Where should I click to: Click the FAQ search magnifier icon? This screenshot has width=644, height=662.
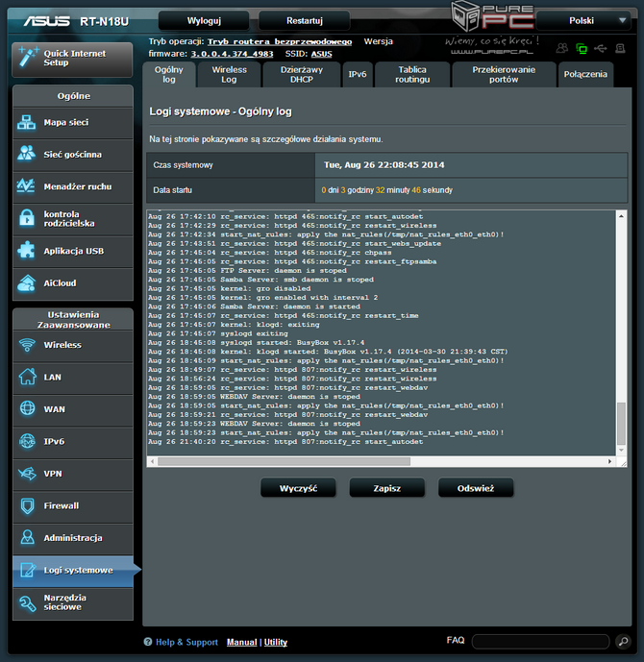point(623,642)
